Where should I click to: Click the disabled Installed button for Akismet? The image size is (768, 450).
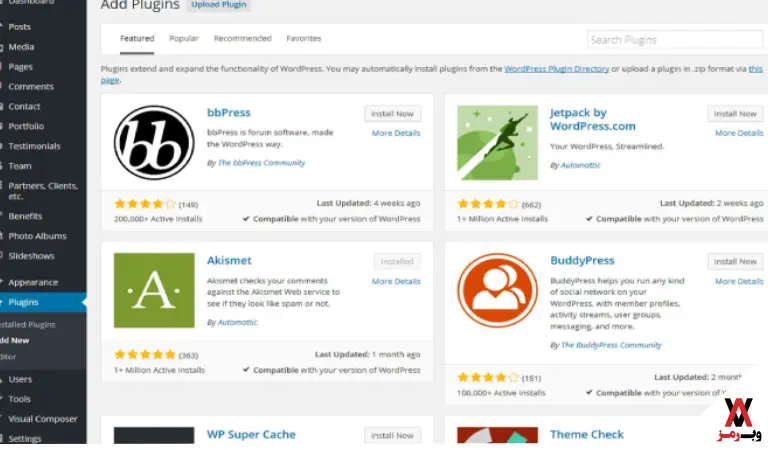[397, 261]
